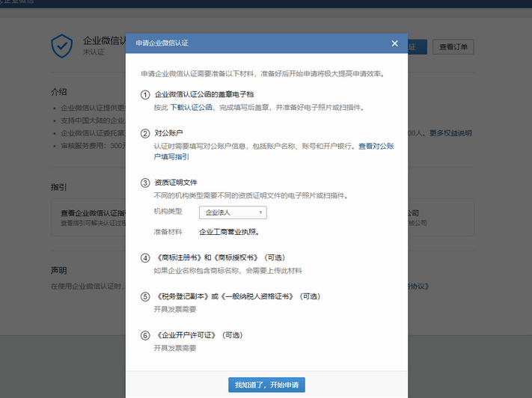Image resolution: width=532 pixels, height=398 pixels.
Task: Click the 介绍 section heading
Action: (x=58, y=92)
